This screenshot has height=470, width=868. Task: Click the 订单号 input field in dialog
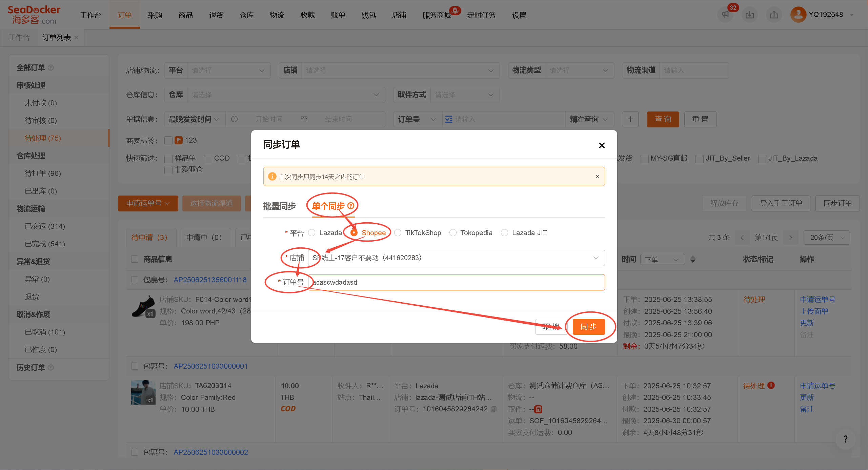coord(456,282)
